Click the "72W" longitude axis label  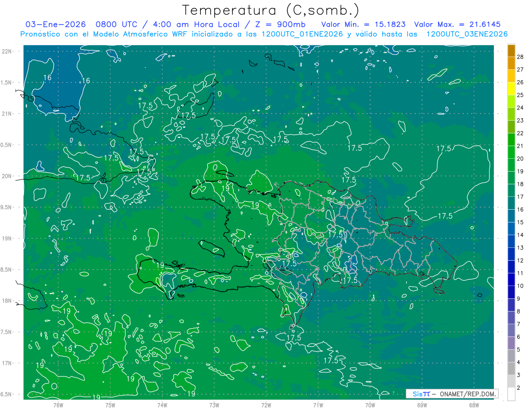266,405
